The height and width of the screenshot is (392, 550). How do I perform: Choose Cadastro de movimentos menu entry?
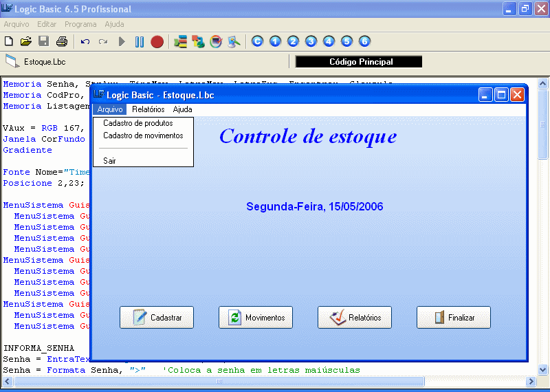tap(143, 135)
